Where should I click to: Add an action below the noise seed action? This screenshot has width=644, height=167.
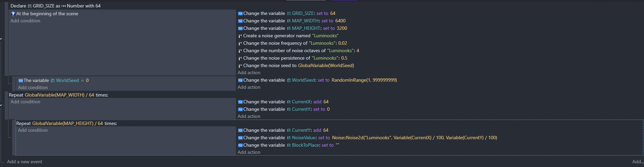[x=249, y=72]
